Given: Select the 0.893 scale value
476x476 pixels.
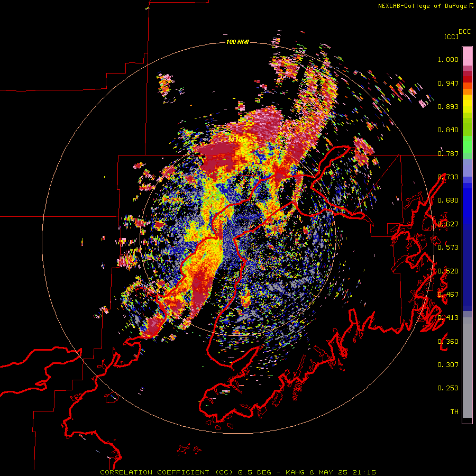Looking at the screenshot, I should pos(448,106).
